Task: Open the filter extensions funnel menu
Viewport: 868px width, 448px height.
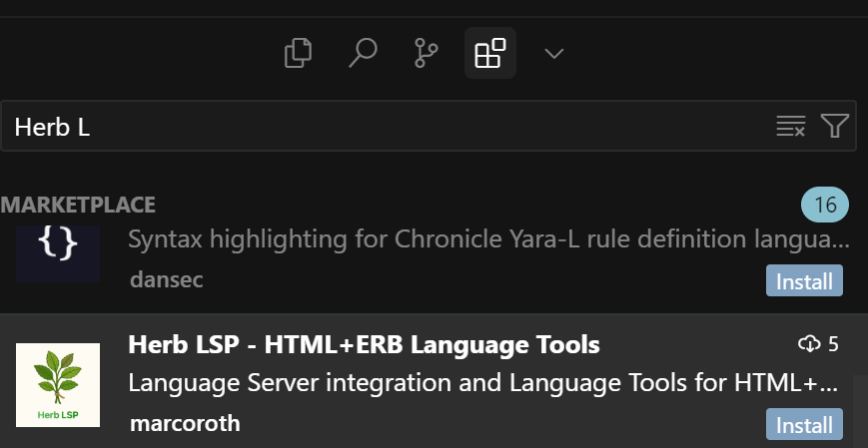Action: coord(834,126)
